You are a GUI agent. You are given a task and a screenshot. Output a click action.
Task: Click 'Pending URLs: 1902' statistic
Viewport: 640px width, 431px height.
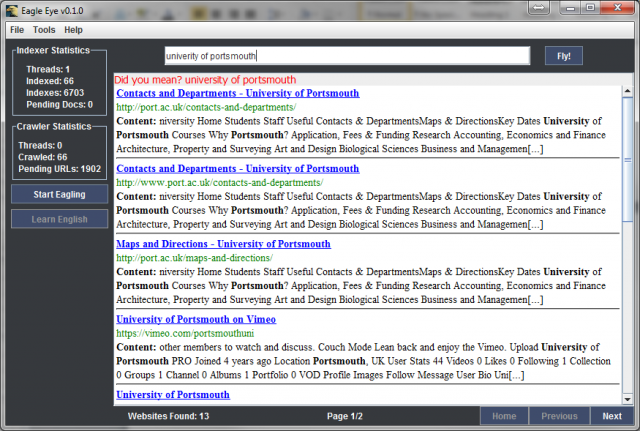[59, 169]
